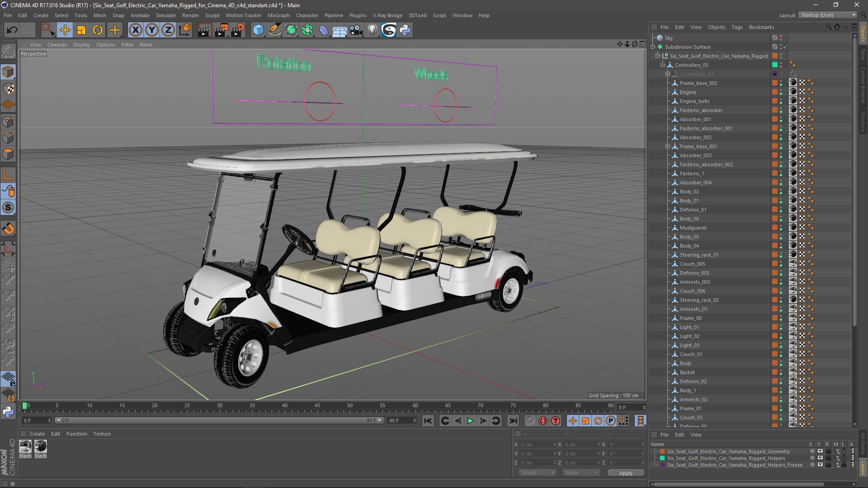
Task: Open the spline Pen tool
Action: click(x=274, y=30)
